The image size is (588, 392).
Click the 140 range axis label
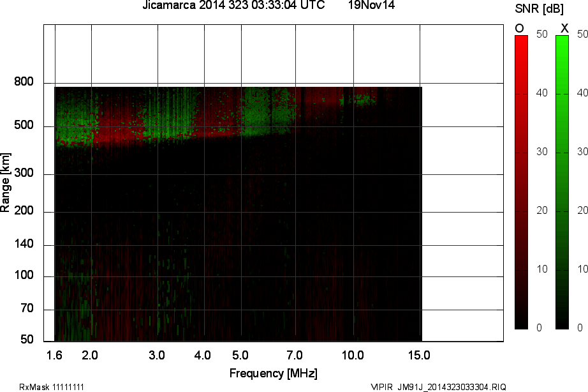pos(24,244)
